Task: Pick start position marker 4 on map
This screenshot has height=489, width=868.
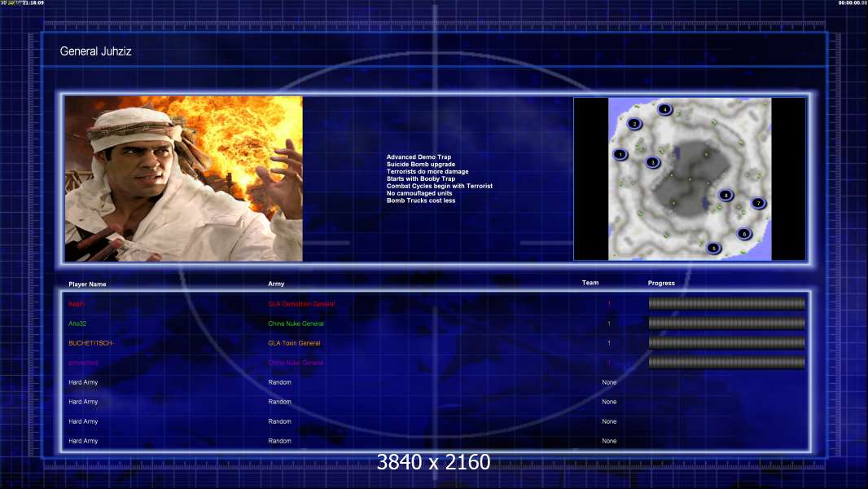Action: [x=665, y=109]
